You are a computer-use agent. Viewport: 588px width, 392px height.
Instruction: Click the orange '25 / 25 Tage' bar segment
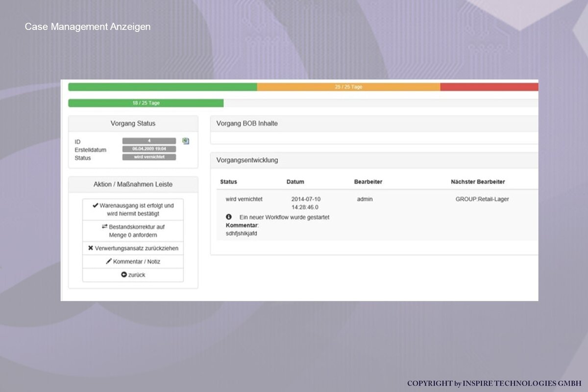[348, 87]
